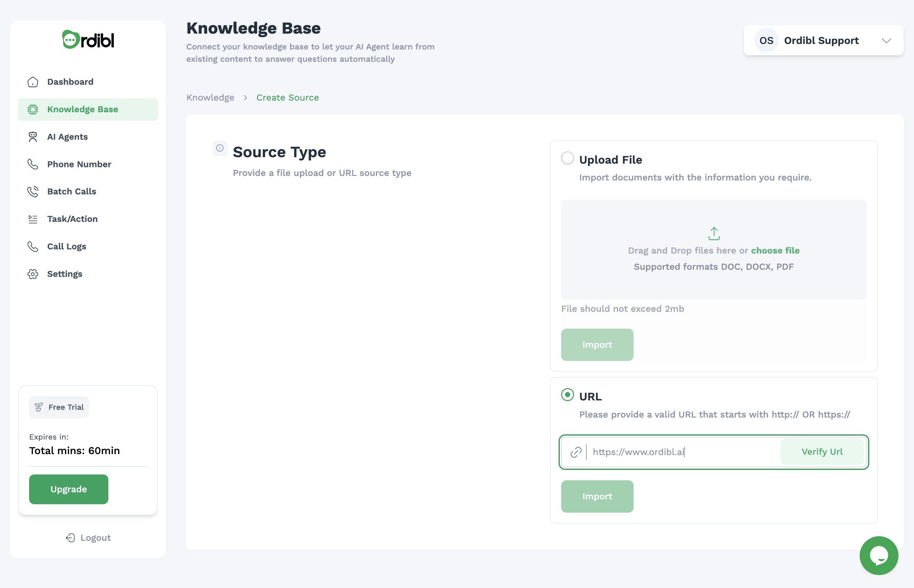Click the Verify Url button
The height and width of the screenshot is (588, 914).
[x=822, y=452]
